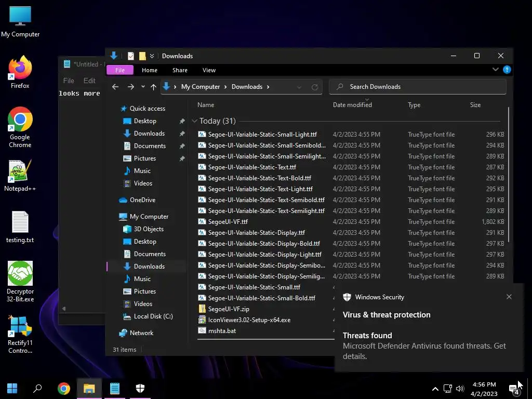Image resolution: width=532 pixels, height=399 pixels.
Task: Open Explorer help question mark icon
Action: point(507,70)
